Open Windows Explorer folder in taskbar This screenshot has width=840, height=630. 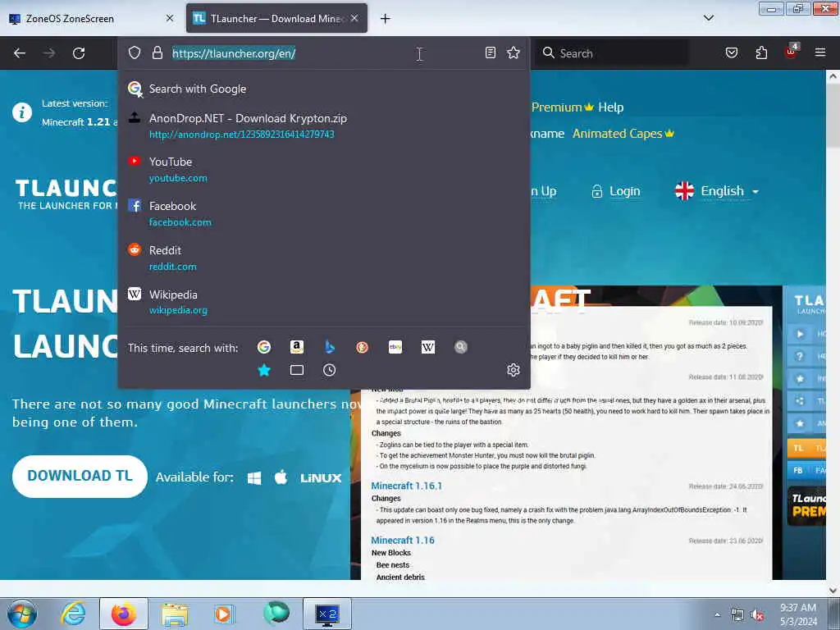click(x=175, y=614)
